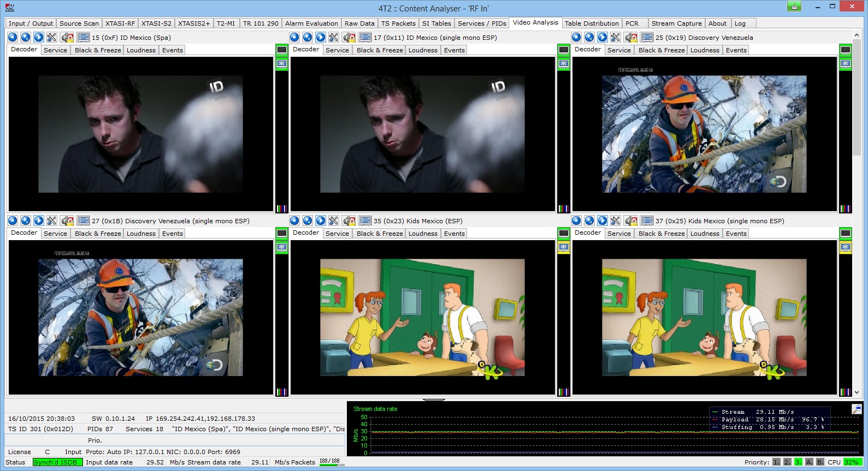This screenshot has width=868, height=471.
Task: Click the ID Mexico (Spa) video preview
Action: point(140,134)
